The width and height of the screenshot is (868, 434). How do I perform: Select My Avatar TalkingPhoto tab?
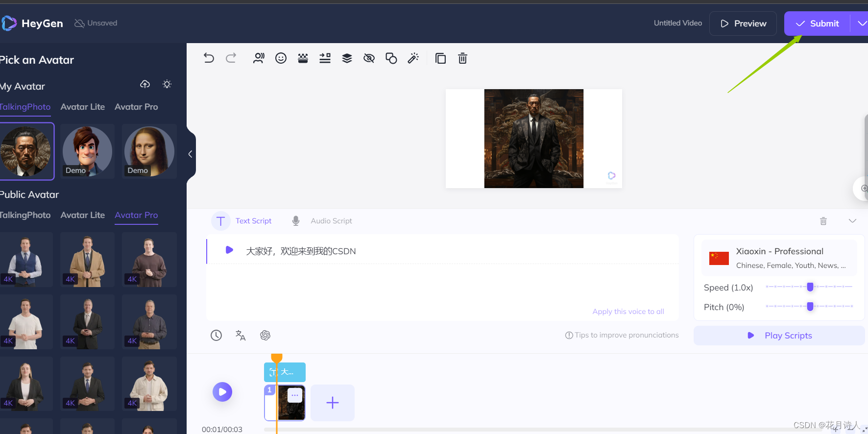coord(25,107)
